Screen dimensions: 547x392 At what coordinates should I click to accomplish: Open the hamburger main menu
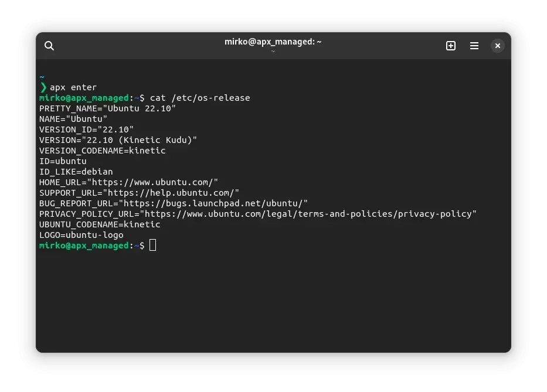pyautogui.click(x=474, y=46)
